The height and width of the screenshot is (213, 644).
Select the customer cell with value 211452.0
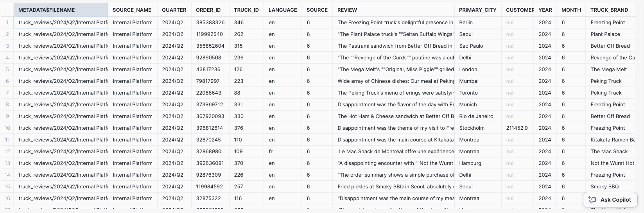517,128
